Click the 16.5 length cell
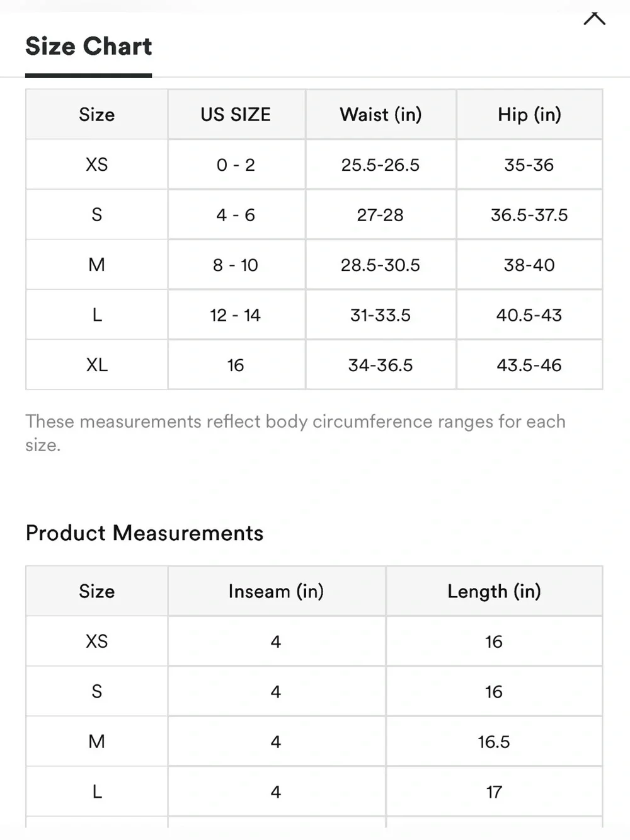This screenshot has width=630, height=840. point(494,742)
